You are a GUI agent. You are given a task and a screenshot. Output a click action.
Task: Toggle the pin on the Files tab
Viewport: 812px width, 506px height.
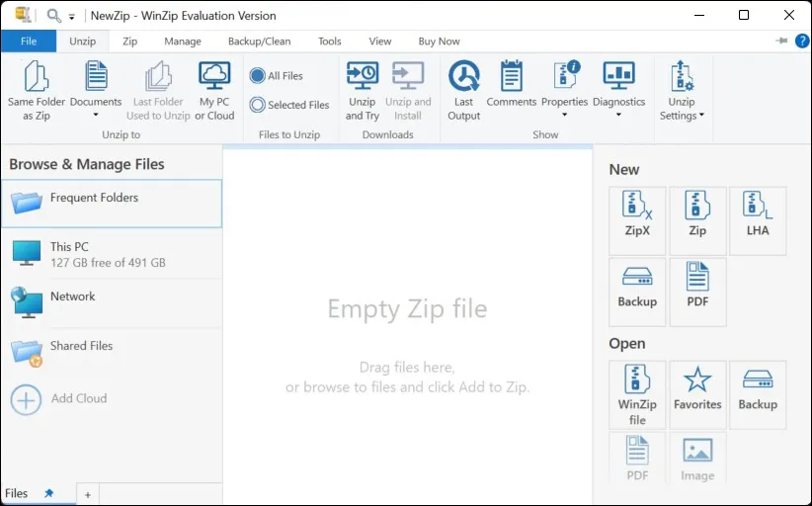[x=48, y=493]
